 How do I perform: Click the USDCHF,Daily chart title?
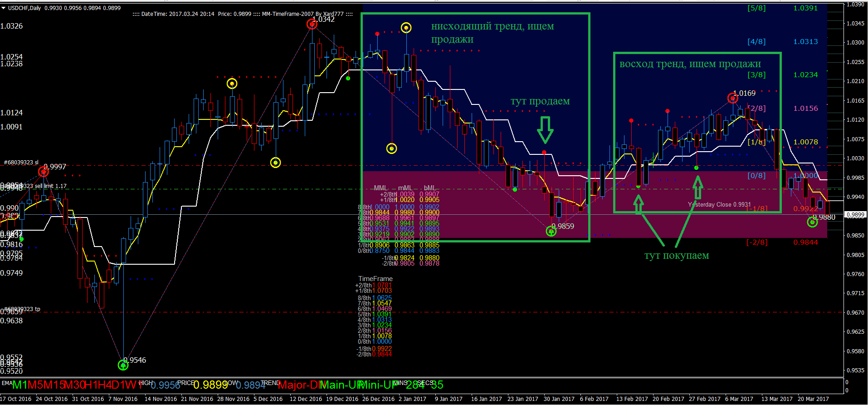pos(24,8)
